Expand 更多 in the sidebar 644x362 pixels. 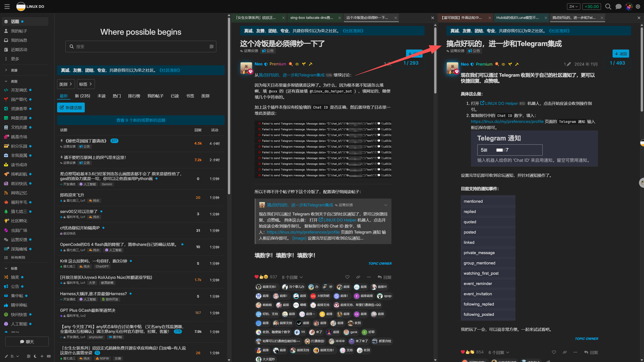(x=15, y=59)
